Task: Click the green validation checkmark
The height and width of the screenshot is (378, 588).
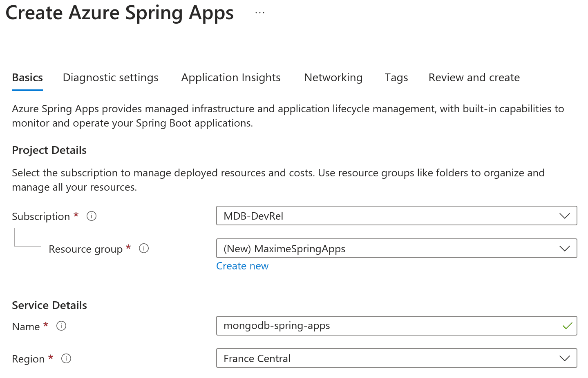Action: pos(567,326)
